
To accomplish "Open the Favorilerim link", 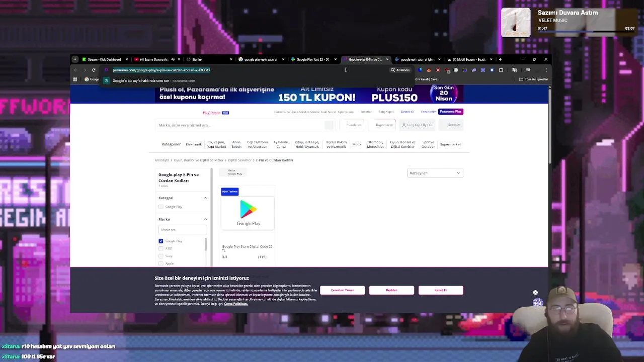I will tap(429, 112).
